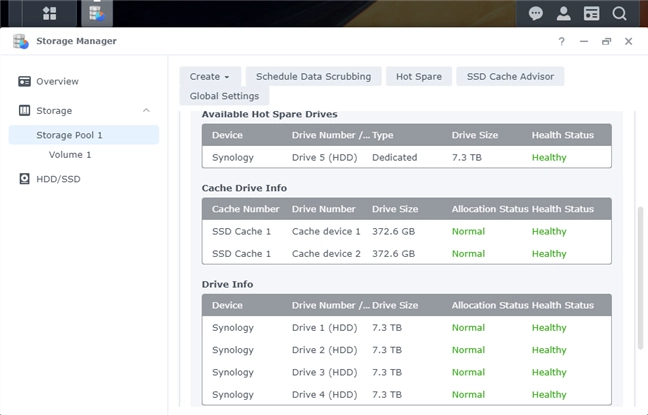648x415 pixels.
Task: Click the search magnifier icon
Action: click(619, 14)
